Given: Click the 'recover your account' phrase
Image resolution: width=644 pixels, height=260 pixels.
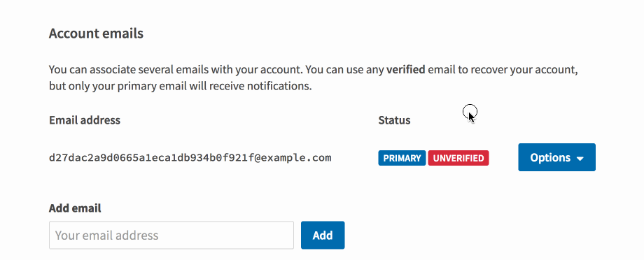Looking at the screenshot, I should pos(524,70).
